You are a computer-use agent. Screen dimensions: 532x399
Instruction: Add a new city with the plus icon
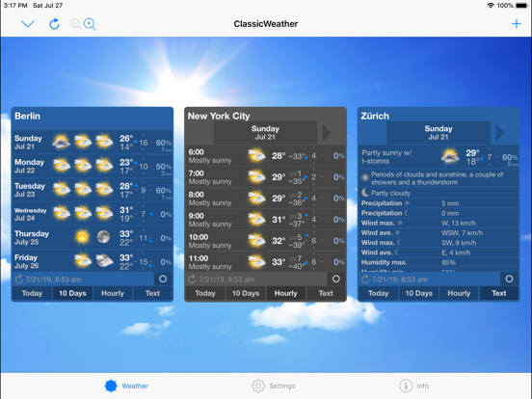pos(516,24)
